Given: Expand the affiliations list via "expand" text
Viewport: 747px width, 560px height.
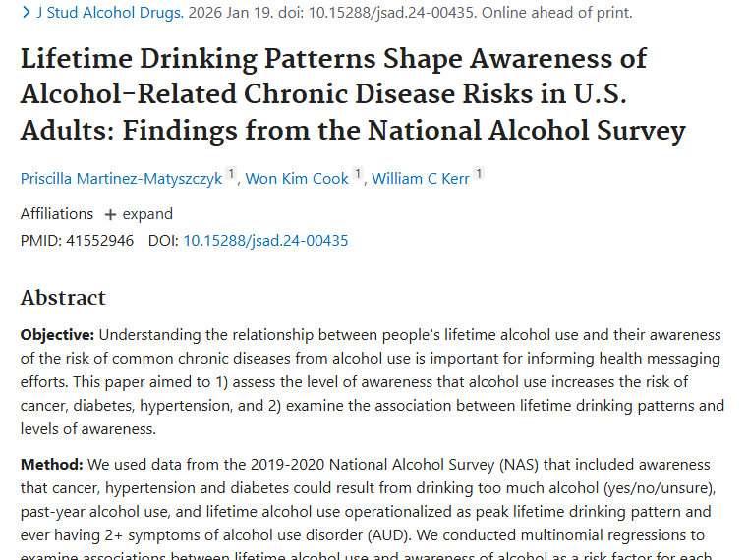Looking at the screenshot, I should click(x=147, y=214).
